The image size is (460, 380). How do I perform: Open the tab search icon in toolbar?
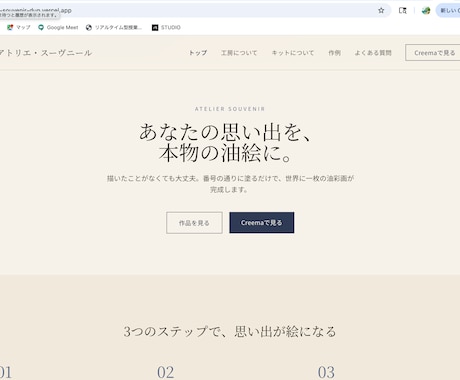click(x=403, y=11)
